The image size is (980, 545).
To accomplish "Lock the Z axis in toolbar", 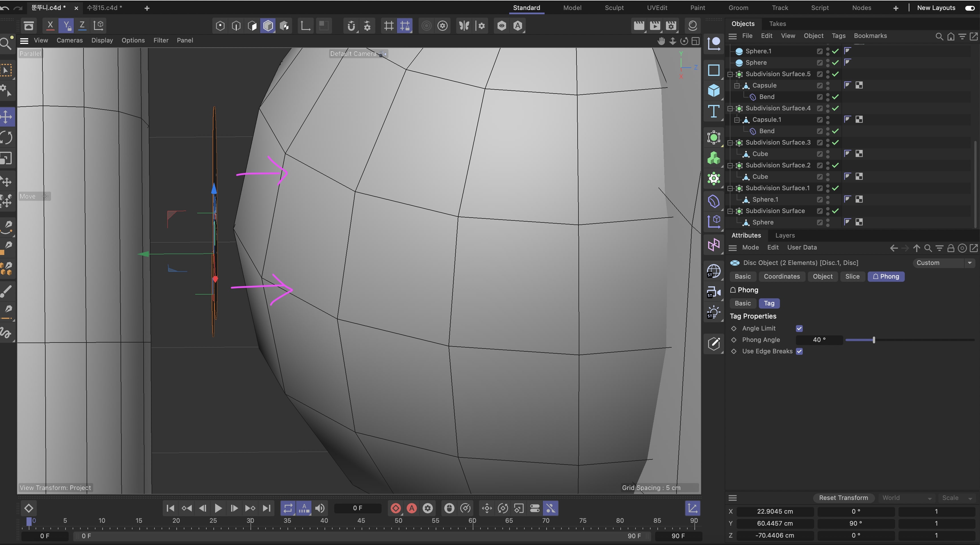I will [x=82, y=25].
